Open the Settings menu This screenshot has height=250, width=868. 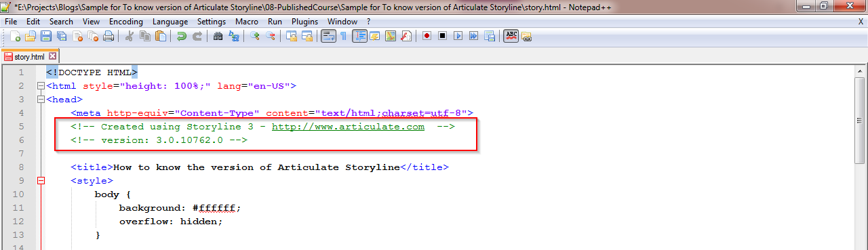coord(212,22)
